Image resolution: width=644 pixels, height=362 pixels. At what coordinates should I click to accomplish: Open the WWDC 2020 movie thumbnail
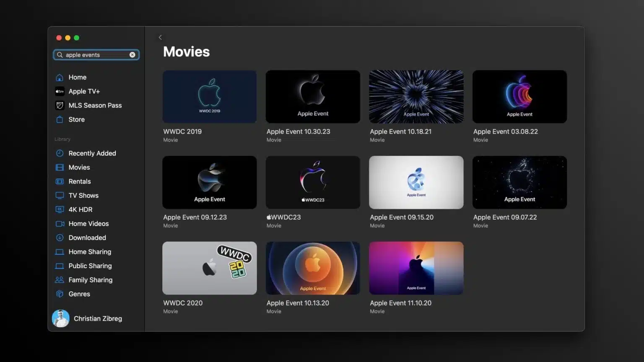point(210,268)
